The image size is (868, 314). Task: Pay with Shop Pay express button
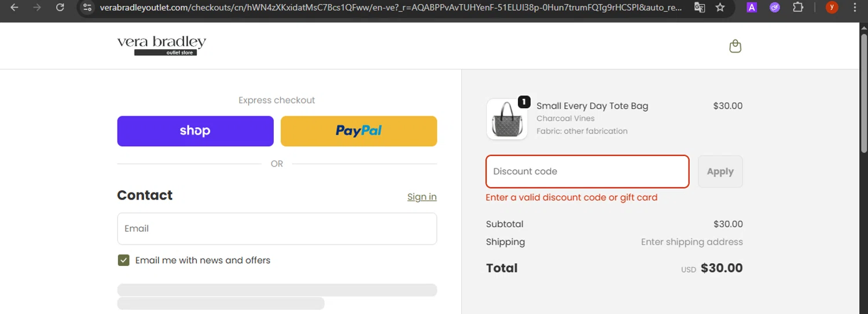point(195,131)
